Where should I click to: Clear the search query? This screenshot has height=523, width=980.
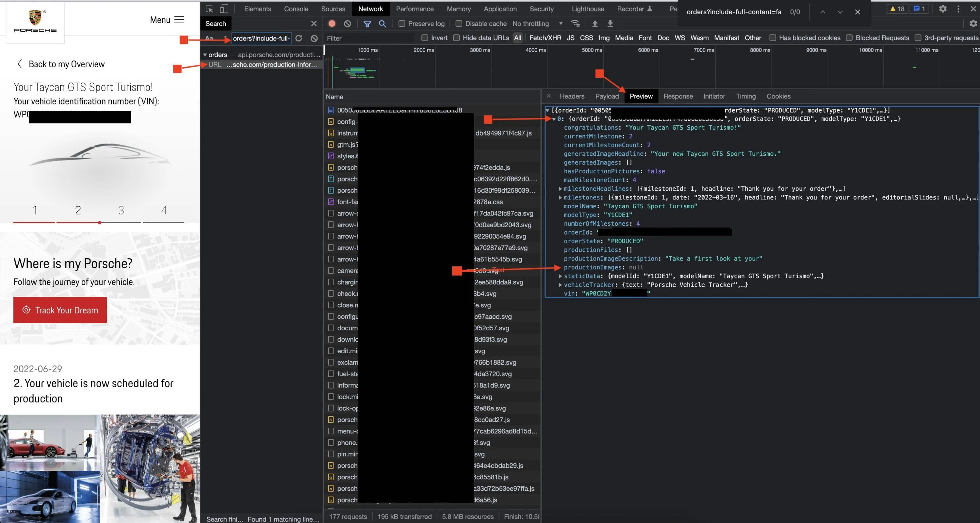coord(314,38)
